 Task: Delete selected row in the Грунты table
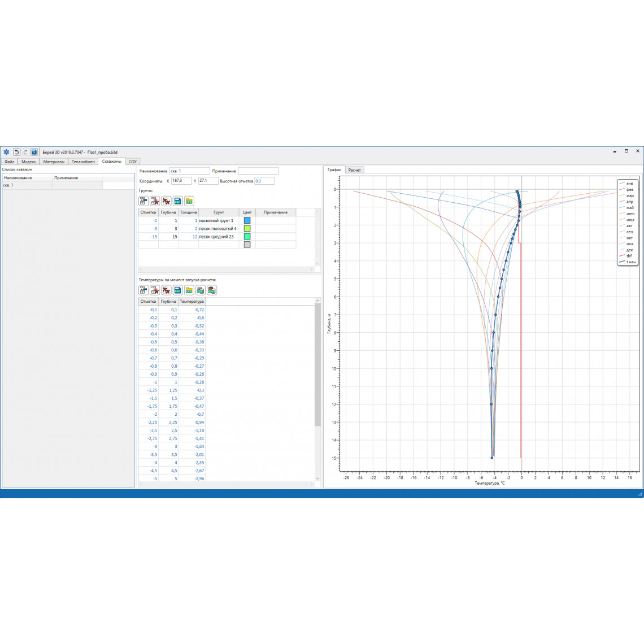click(155, 201)
